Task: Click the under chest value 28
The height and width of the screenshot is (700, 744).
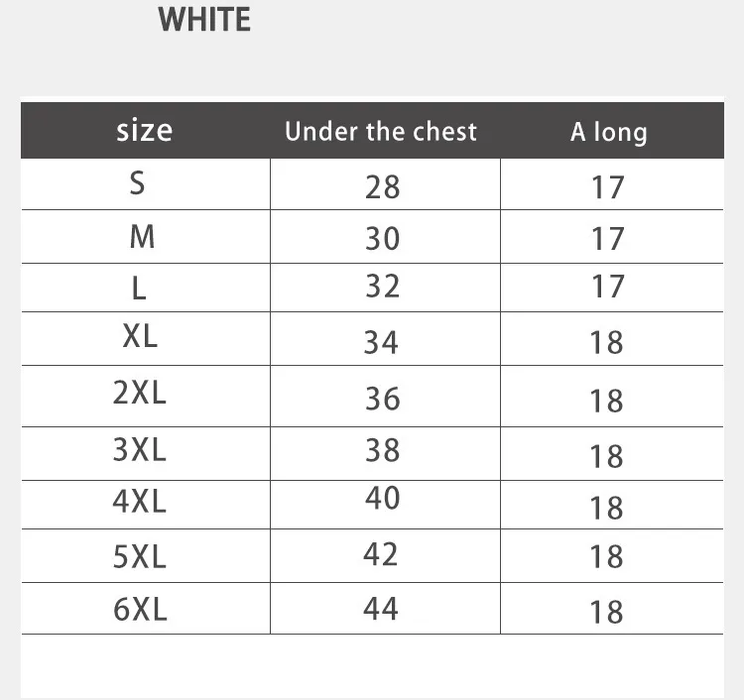Action: click(x=382, y=186)
